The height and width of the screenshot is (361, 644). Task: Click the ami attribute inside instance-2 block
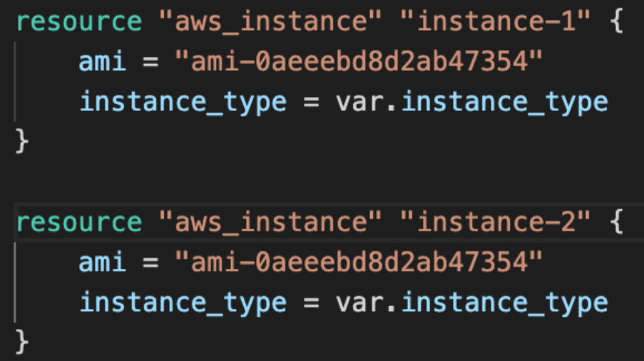[x=102, y=262]
